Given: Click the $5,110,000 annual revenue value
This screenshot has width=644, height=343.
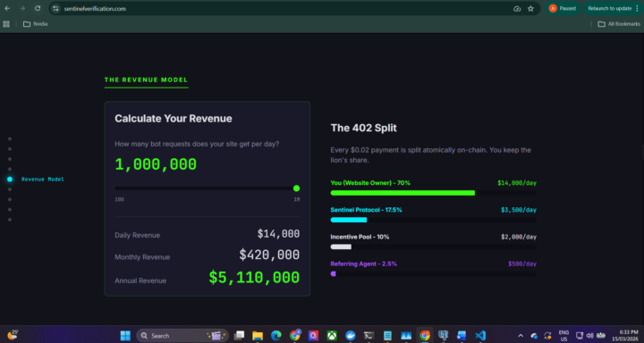Looking at the screenshot, I should point(254,278).
